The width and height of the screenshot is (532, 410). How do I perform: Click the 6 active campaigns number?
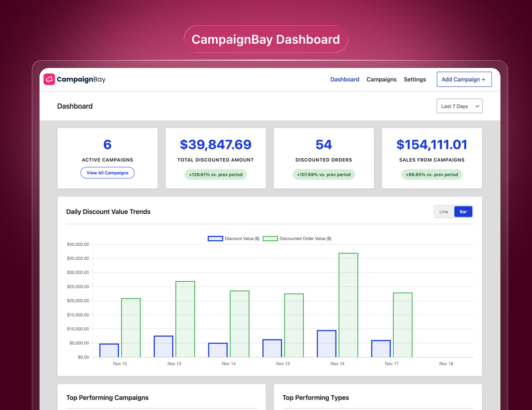pos(108,145)
